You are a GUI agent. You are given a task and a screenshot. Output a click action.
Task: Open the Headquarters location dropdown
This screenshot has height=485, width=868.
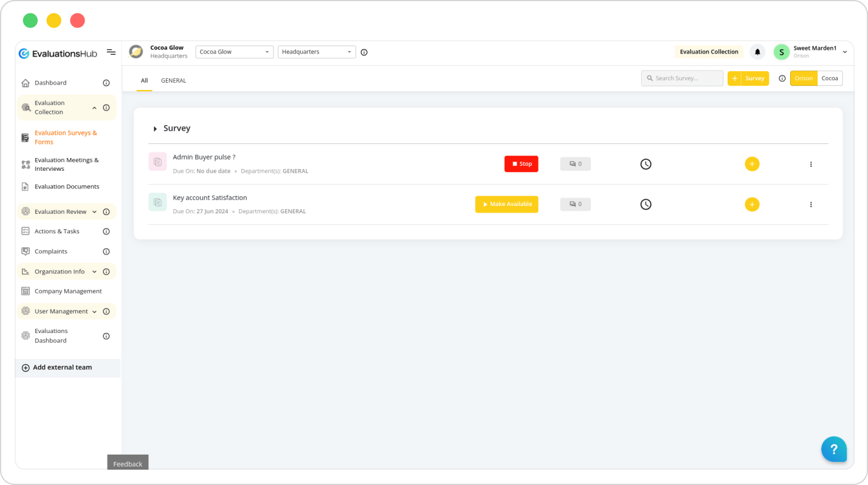pyautogui.click(x=317, y=52)
